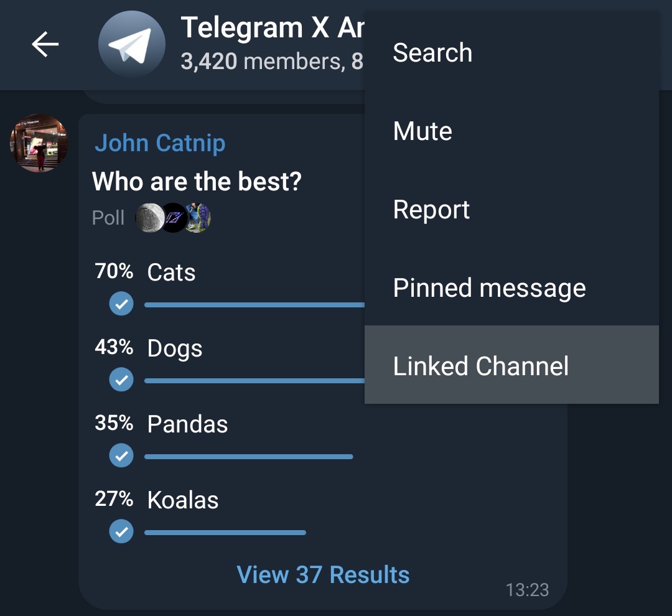Mute this chat from the menu
Screen dimensions: 672x616
(422, 131)
